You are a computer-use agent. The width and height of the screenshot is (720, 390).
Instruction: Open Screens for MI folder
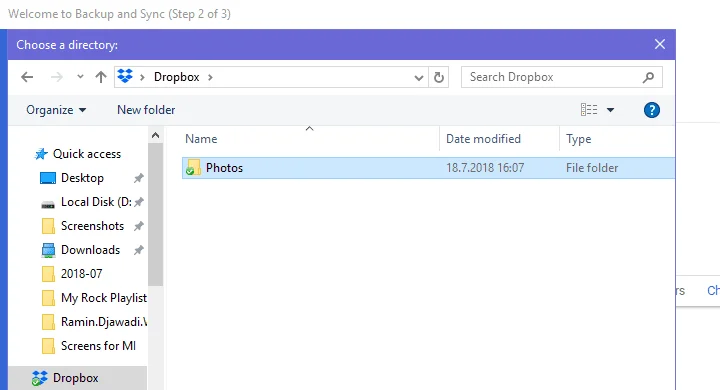pos(98,346)
